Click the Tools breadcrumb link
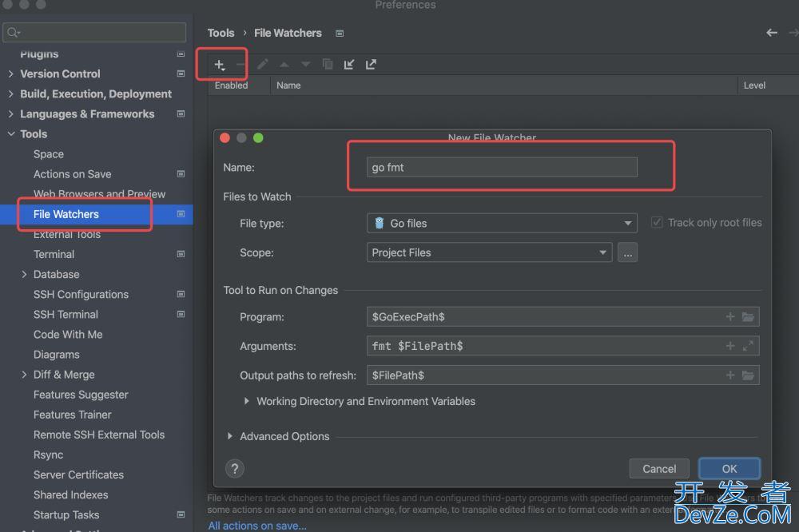 click(x=221, y=33)
